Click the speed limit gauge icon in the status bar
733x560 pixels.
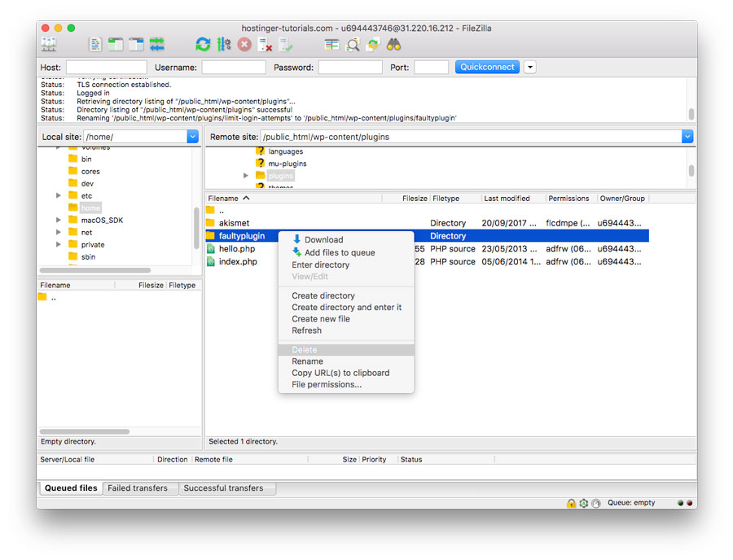595,503
